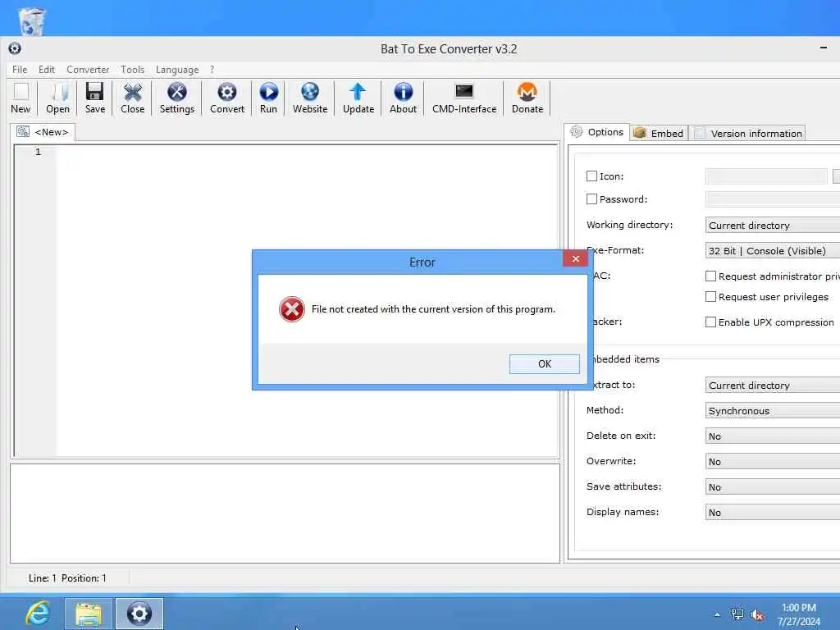Click OK in the Error dialog
This screenshot has height=630, width=840.
(545, 363)
